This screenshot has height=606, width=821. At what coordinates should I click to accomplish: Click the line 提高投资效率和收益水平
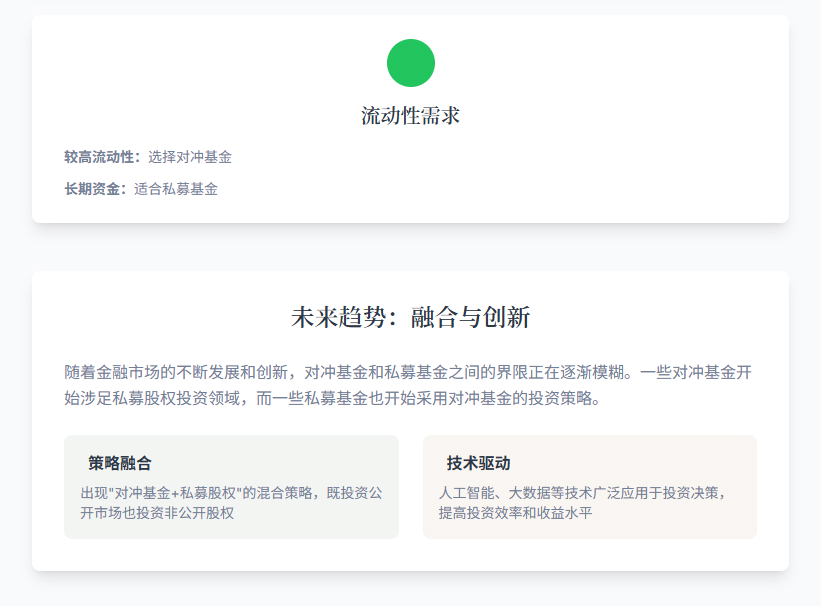click(516, 513)
